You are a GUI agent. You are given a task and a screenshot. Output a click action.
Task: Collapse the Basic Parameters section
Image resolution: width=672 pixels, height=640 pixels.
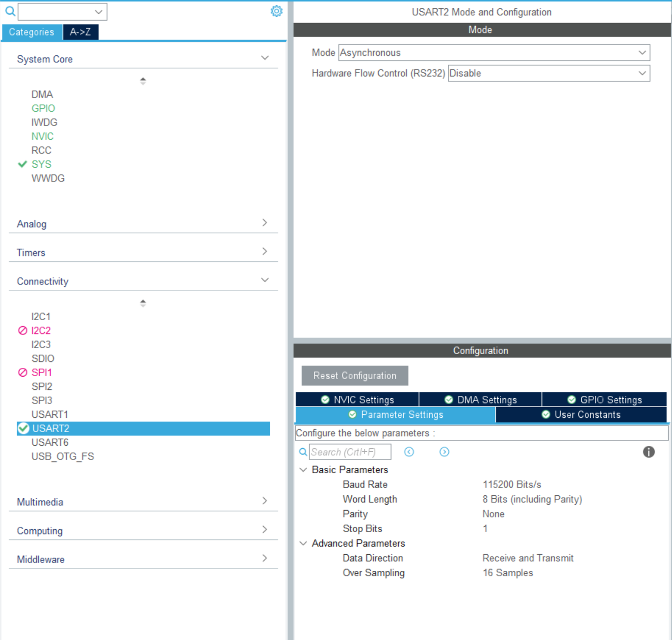[303, 470]
